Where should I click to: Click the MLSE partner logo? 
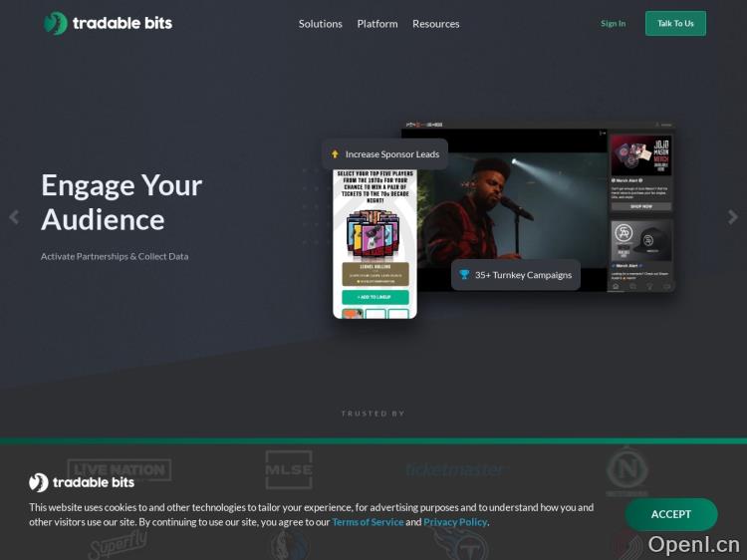[x=289, y=469]
